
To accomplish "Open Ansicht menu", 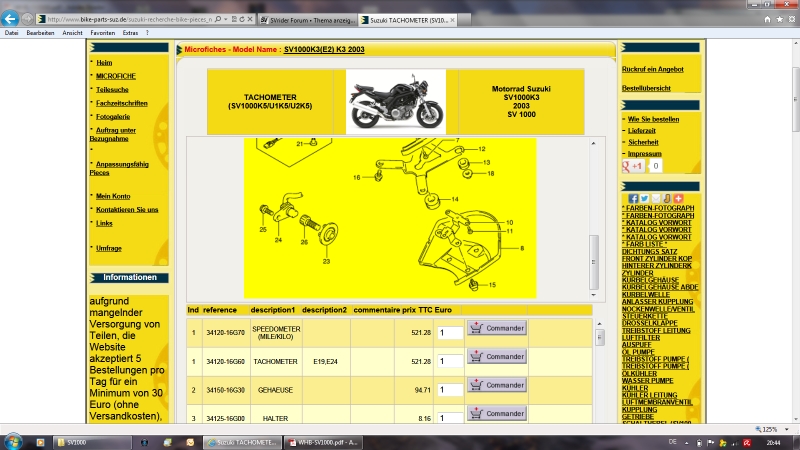I will [72, 33].
